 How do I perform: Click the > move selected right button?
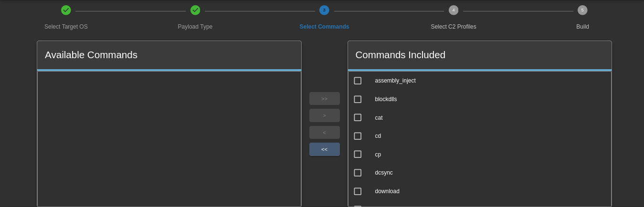(325, 115)
